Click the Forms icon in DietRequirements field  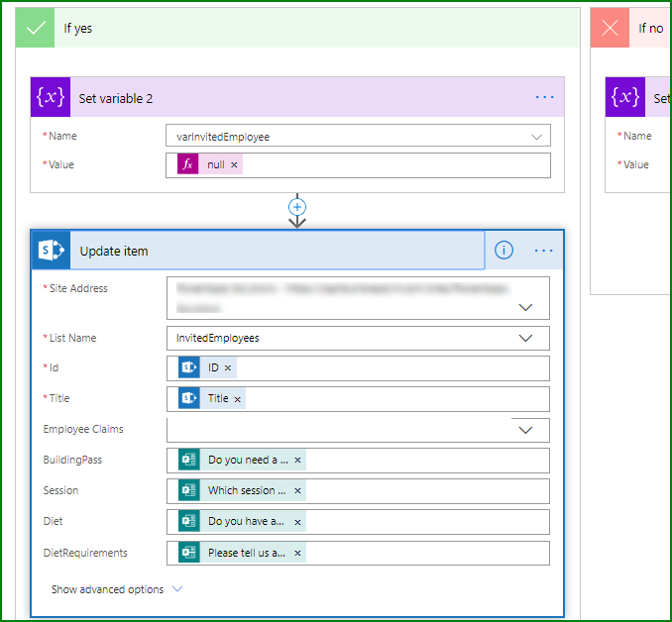189,553
